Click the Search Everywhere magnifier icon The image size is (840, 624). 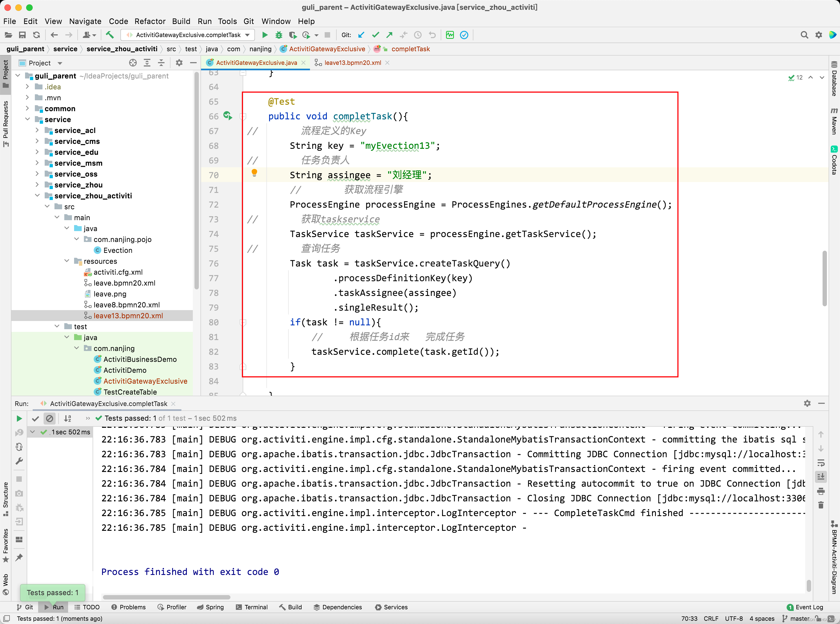coord(804,35)
